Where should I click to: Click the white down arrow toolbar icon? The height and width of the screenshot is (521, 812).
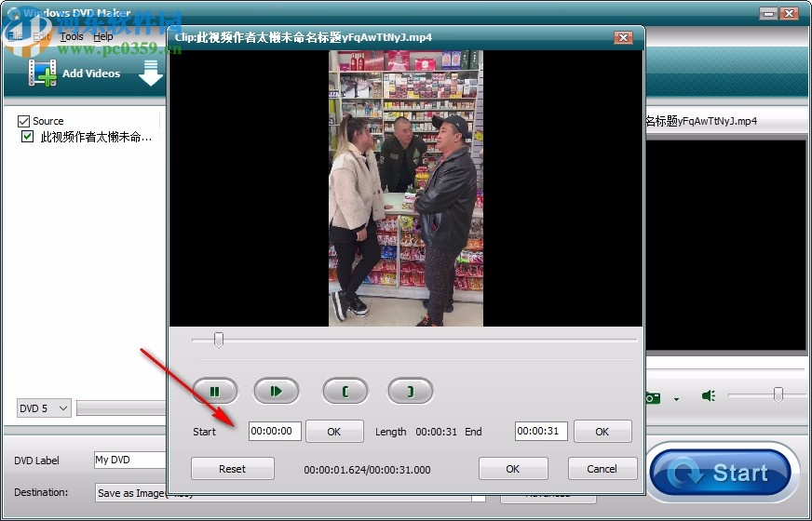click(x=151, y=73)
